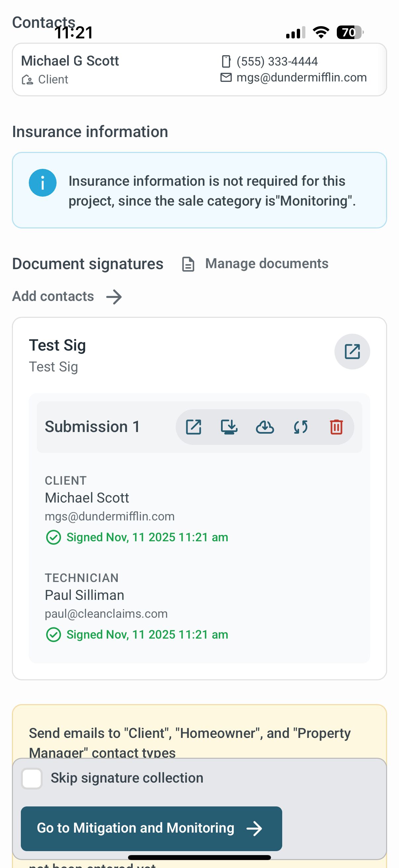
Task: Click the document icon beside Manage documents
Action: 188,264
